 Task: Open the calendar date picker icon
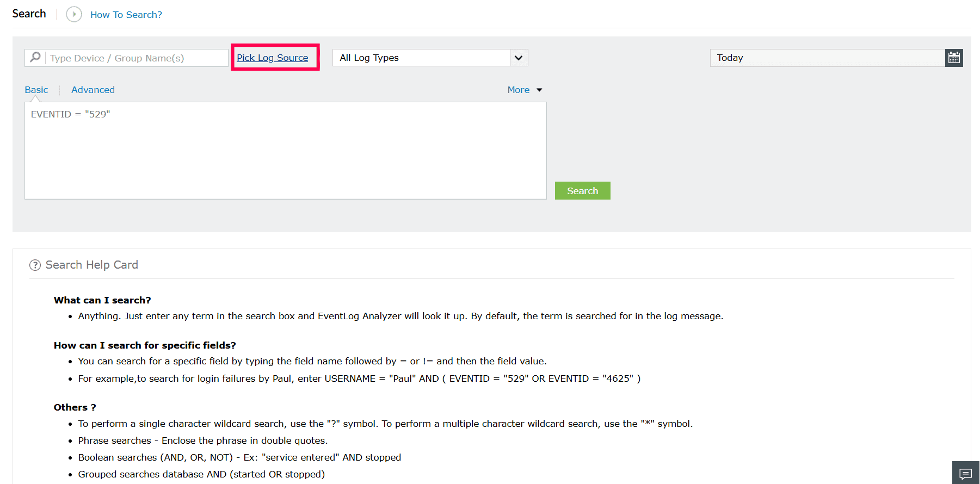(954, 58)
